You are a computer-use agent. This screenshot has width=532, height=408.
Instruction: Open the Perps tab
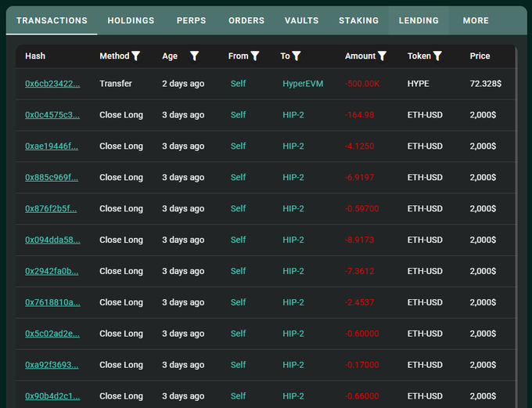click(192, 20)
